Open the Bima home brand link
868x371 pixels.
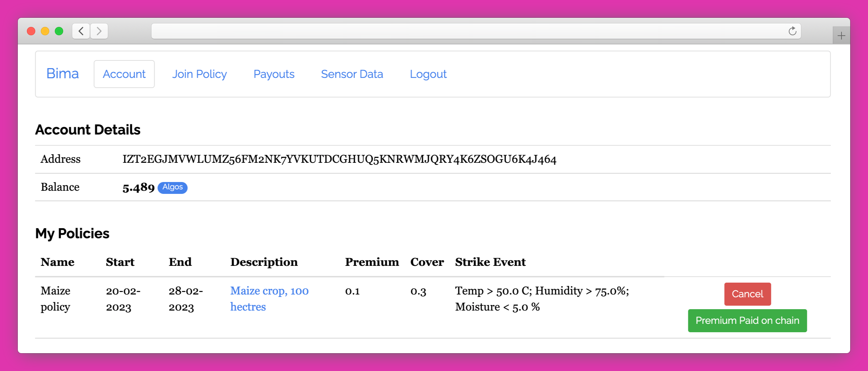pyautogui.click(x=62, y=74)
